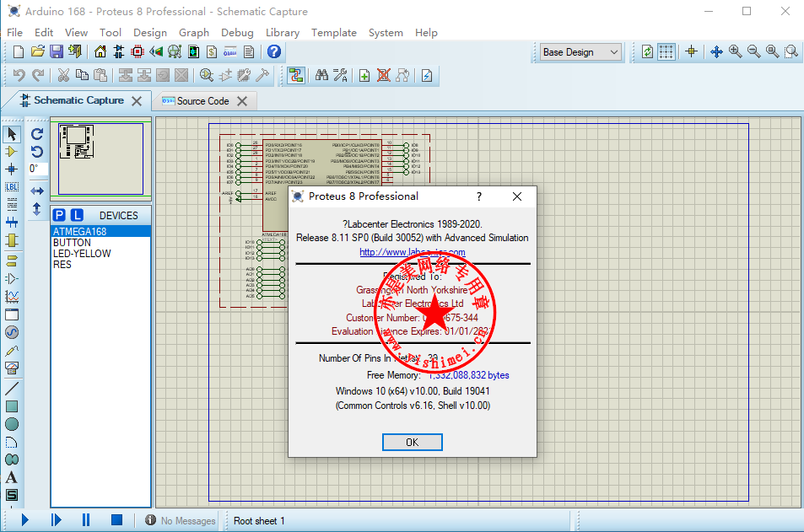Select the Junction Dot tool
Image resolution: width=804 pixels, height=532 pixels.
11,169
